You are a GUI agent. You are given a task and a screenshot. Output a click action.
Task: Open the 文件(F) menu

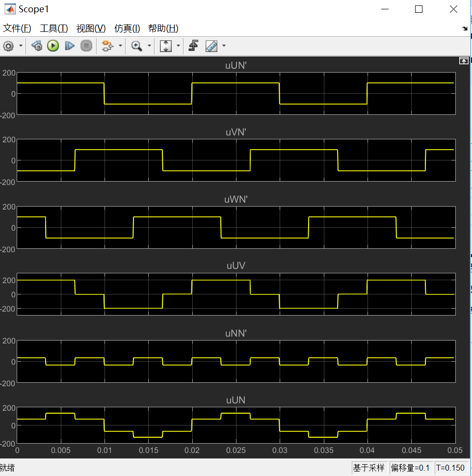(x=17, y=28)
